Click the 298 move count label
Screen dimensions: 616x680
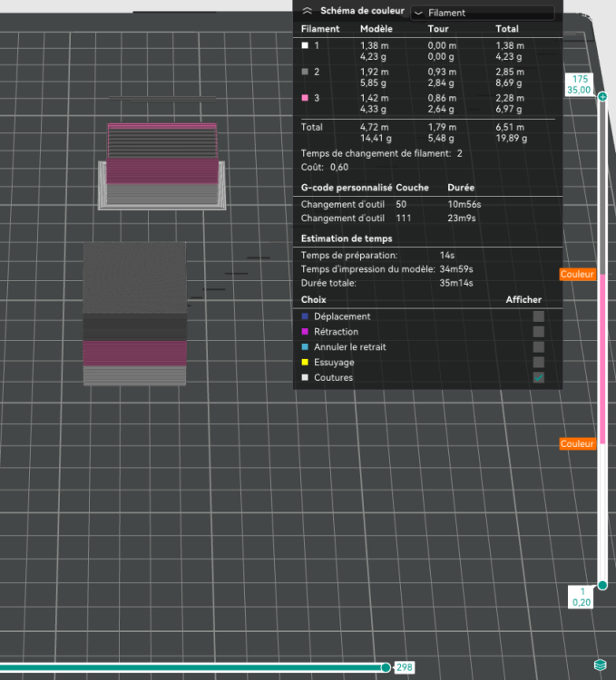coord(404,667)
